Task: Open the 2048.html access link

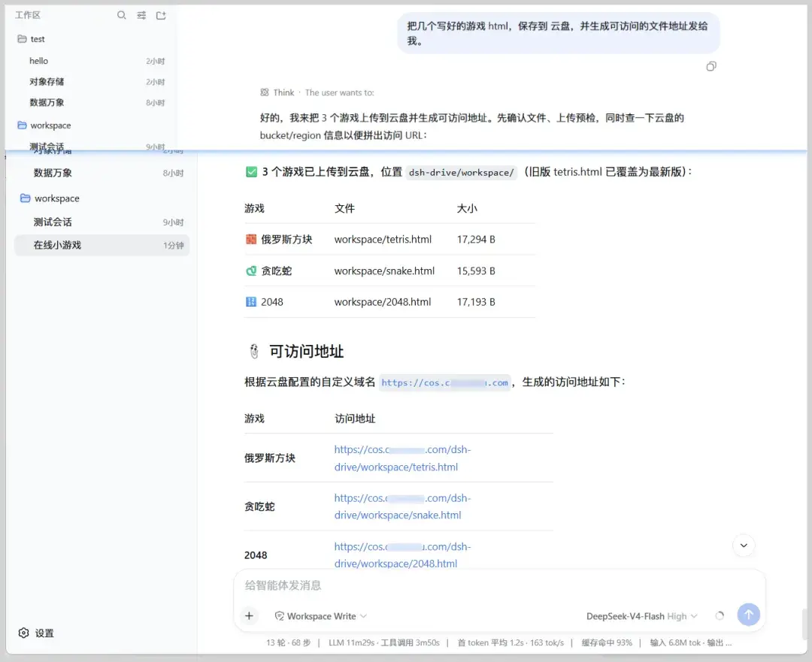Action: click(402, 555)
